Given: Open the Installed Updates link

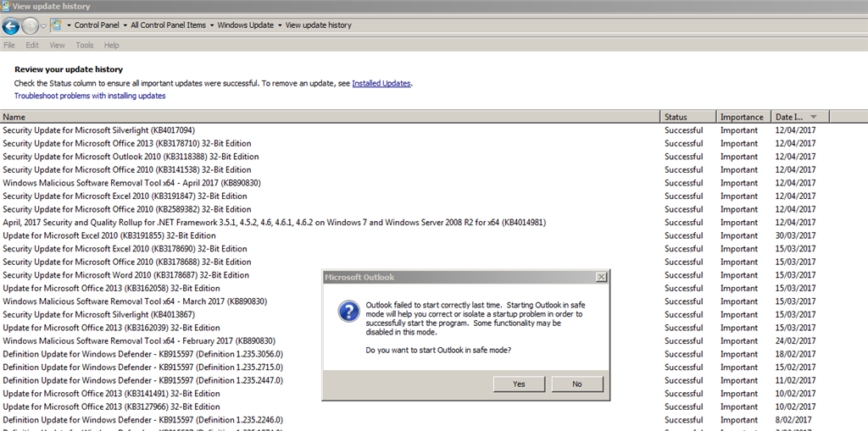Looking at the screenshot, I should 381,84.
